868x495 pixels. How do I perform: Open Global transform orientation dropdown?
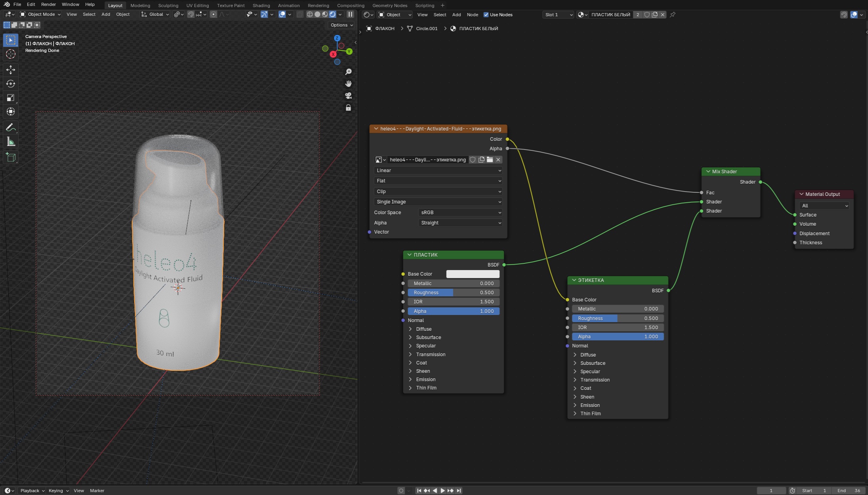[155, 14]
